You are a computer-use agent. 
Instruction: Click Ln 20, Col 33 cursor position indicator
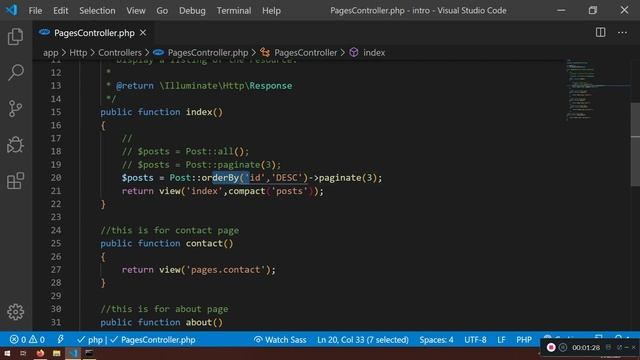pyautogui.click(x=362, y=340)
